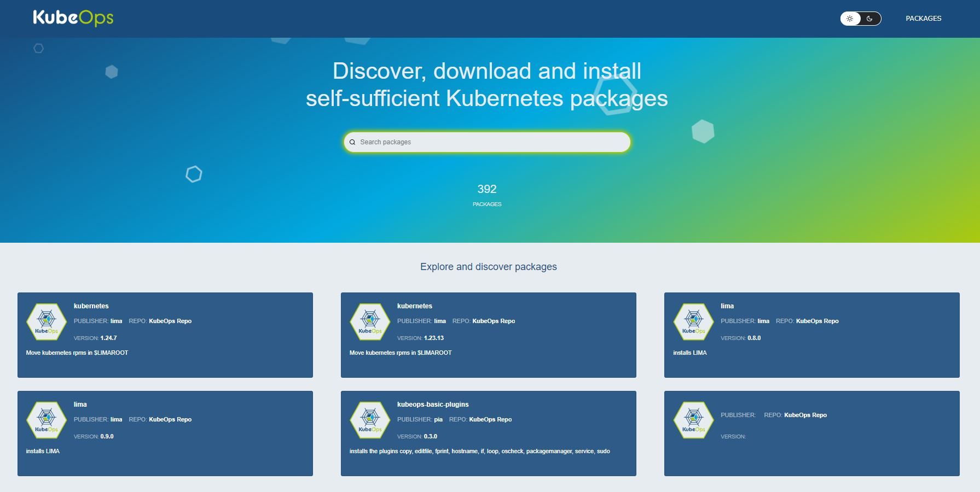
Task: Click KubeOps hexagon icon on kubernetes 1.23.13 card
Action: click(x=370, y=322)
